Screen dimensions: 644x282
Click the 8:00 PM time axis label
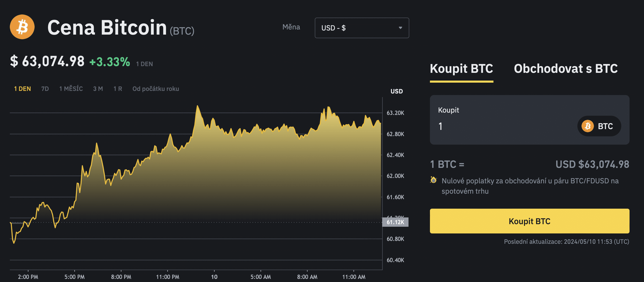(x=121, y=277)
